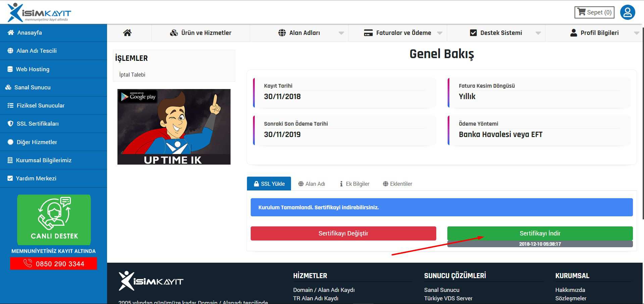Open Alan Adları menu label
The image size is (644, 304).
pyautogui.click(x=304, y=33)
